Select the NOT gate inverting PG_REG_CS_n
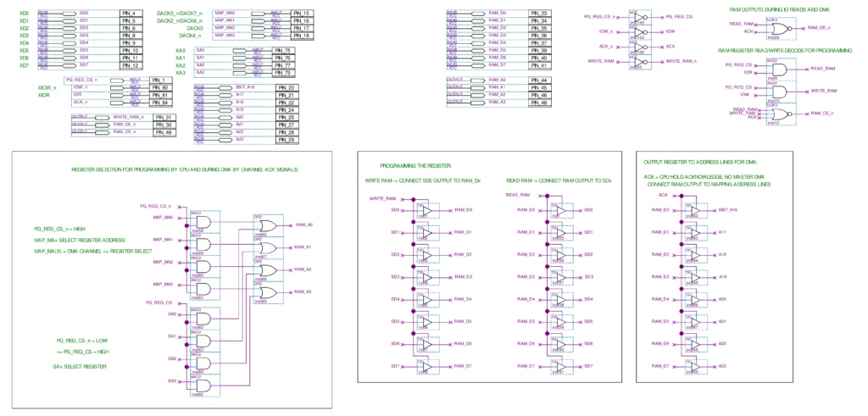The image size is (868, 416). pos(637,17)
